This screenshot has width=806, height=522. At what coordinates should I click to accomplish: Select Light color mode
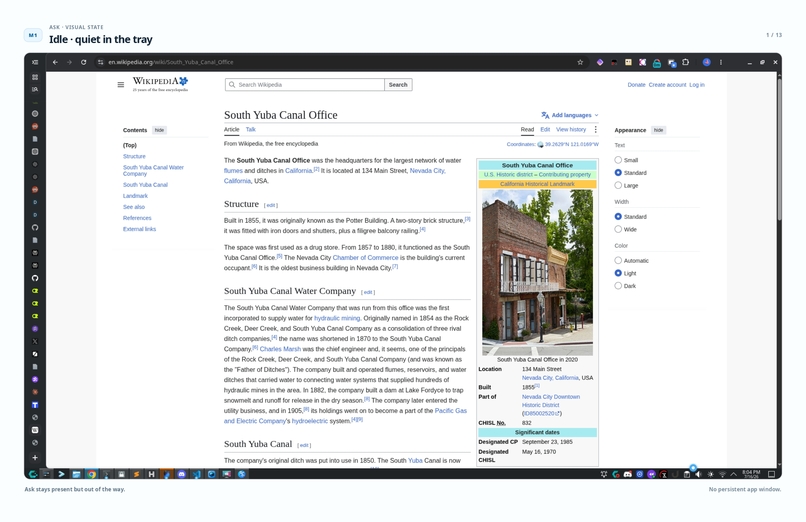pyautogui.click(x=618, y=273)
